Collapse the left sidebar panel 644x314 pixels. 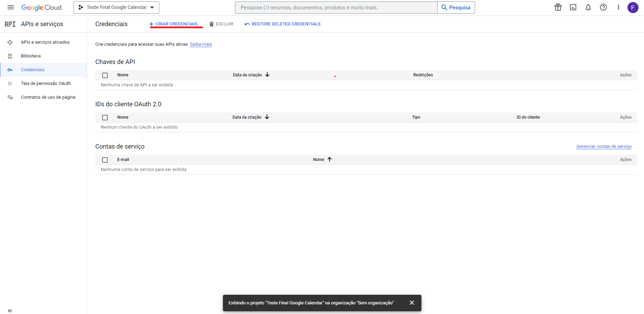pyautogui.click(x=10, y=311)
